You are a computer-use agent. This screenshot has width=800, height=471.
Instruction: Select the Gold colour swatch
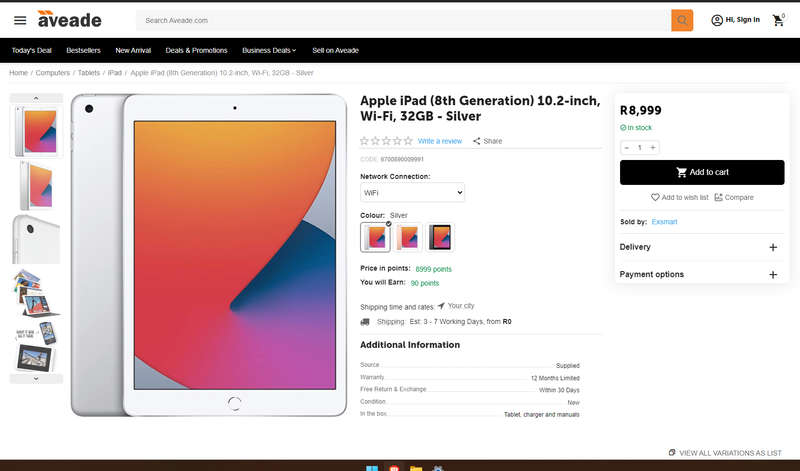[408, 237]
